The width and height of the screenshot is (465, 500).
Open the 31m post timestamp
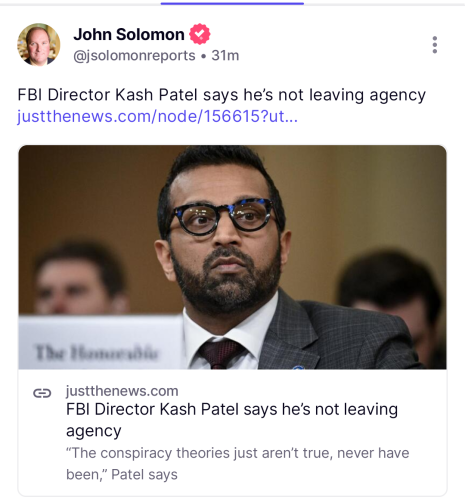click(x=225, y=56)
